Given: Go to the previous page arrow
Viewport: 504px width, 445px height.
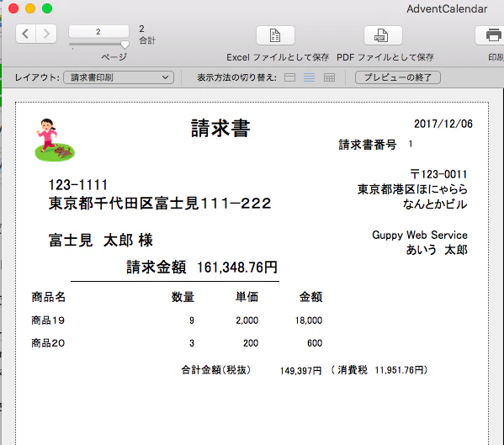Looking at the screenshot, I should (x=26, y=34).
